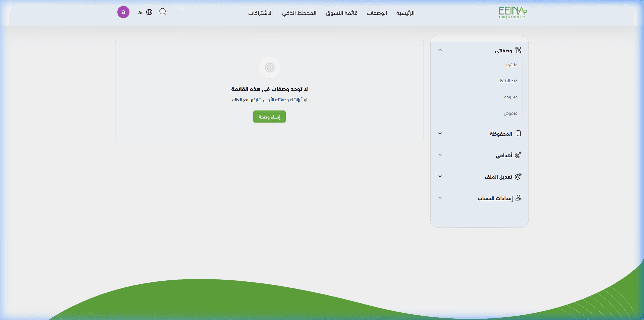Viewport: 644px width, 320px height.
Task: Click the circular empty-state icon
Action: coord(270,67)
